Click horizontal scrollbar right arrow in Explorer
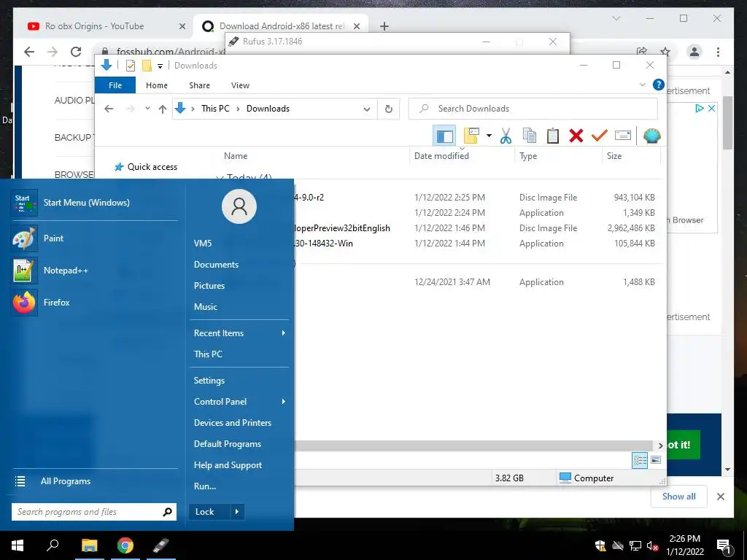 pos(660,446)
